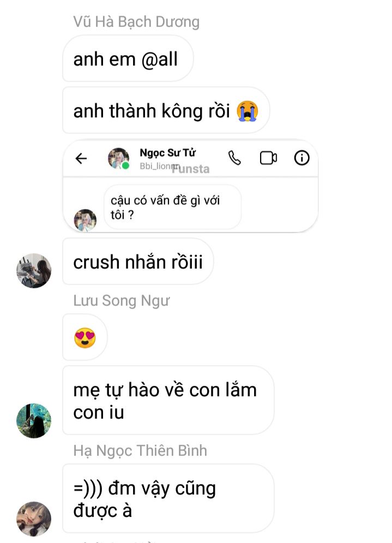The height and width of the screenshot is (543, 392).
Task: Tap the phone call icon
Action: click(x=234, y=158)
